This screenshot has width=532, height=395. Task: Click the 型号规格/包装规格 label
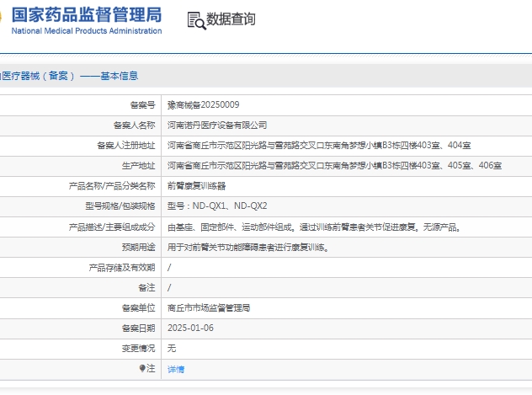pyautogui.click(x=120, y=206)
